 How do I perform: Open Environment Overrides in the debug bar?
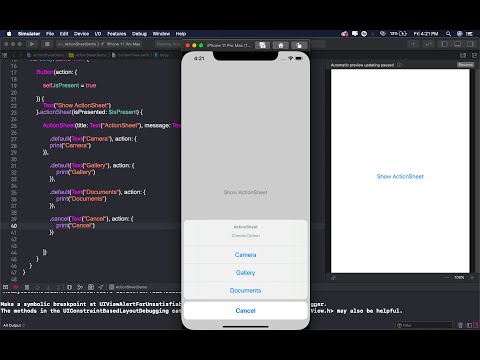pyautogui.click(x=91, y=287)
